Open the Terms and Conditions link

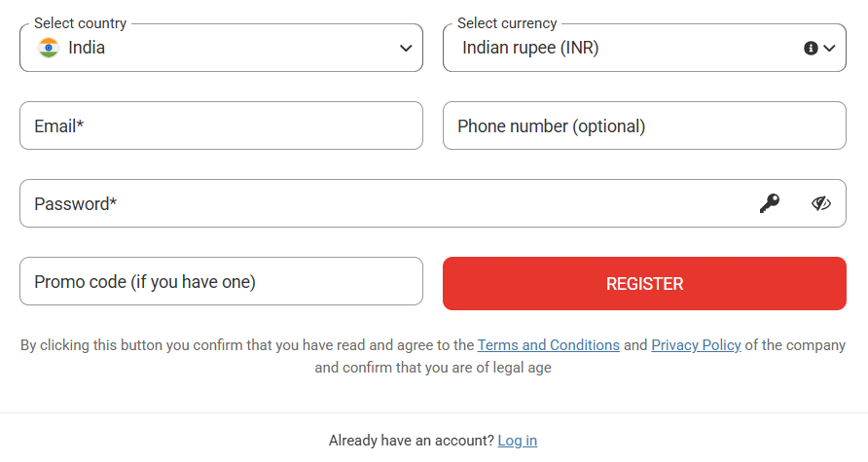click(x=548, y=345)
